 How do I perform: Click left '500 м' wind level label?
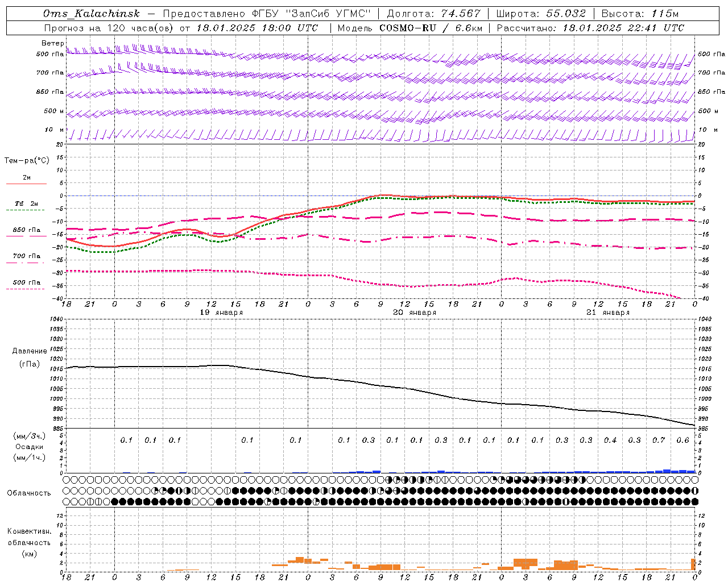pyautogui.click(x=54, y=111)
